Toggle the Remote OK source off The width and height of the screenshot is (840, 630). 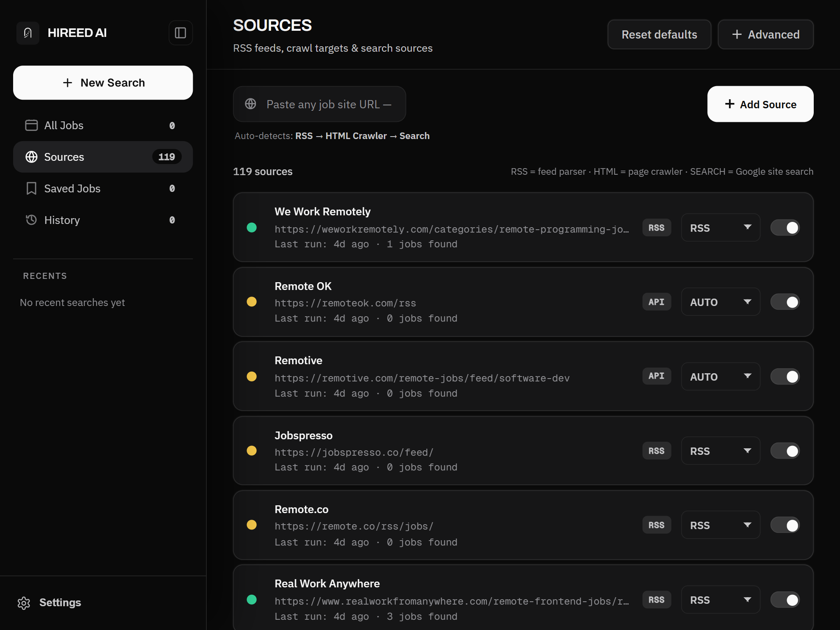(785, 302)
